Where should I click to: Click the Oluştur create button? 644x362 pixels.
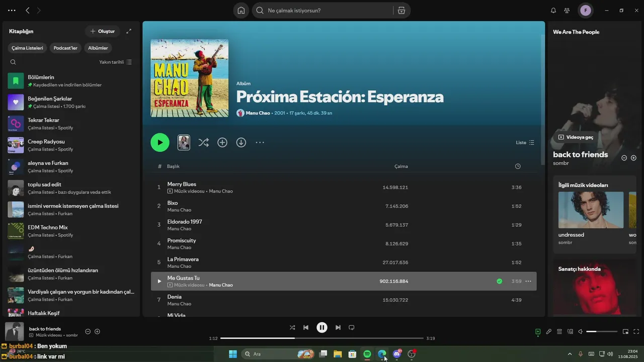[x=103, y=31]
